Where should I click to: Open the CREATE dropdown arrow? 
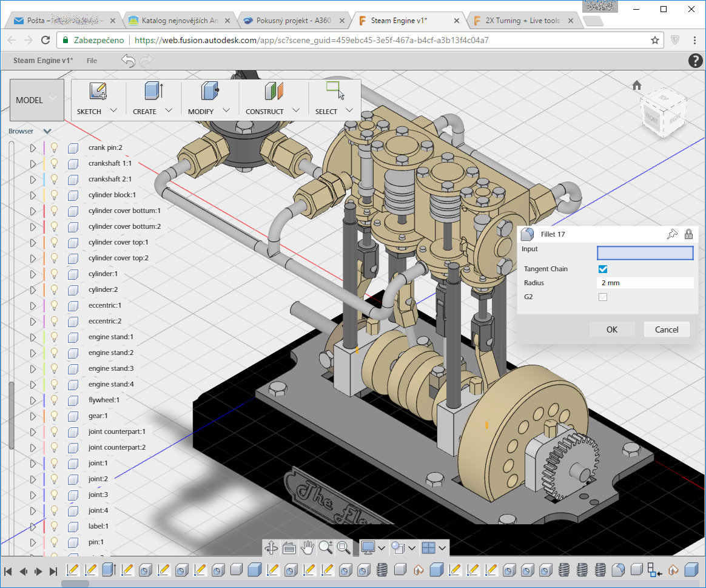(x=169, y=110)
